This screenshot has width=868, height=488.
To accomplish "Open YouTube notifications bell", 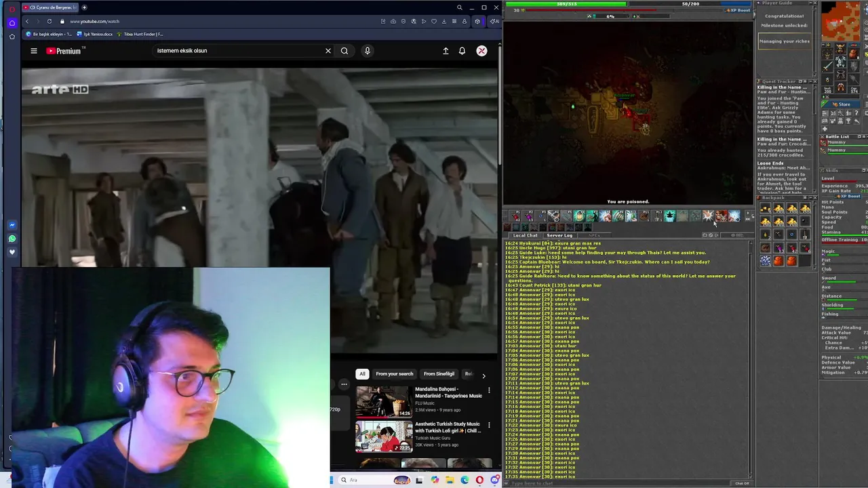I will click(x=462, y=51).
